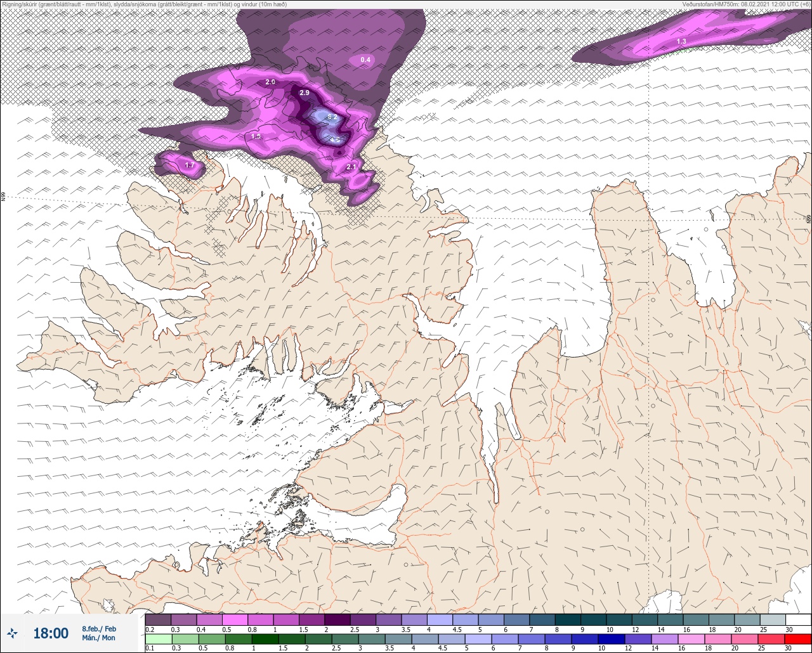Click the 1.7 precipitation value on map

click(189, 165)
